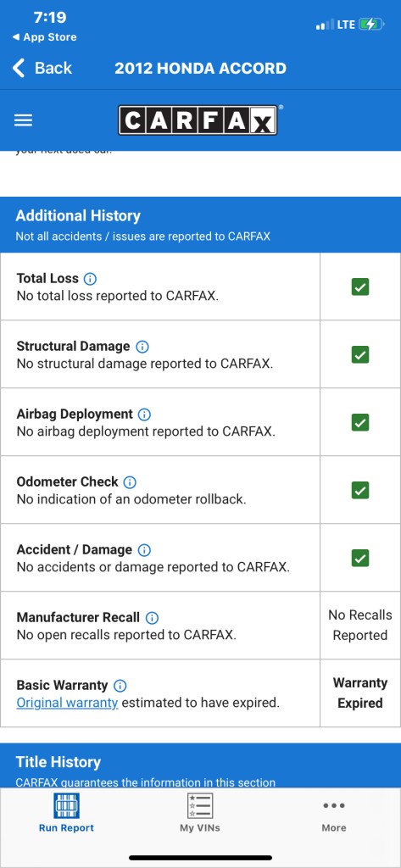Switch to the Run Report tab
This screenshot has height=868, width=401.
(66, 813)
